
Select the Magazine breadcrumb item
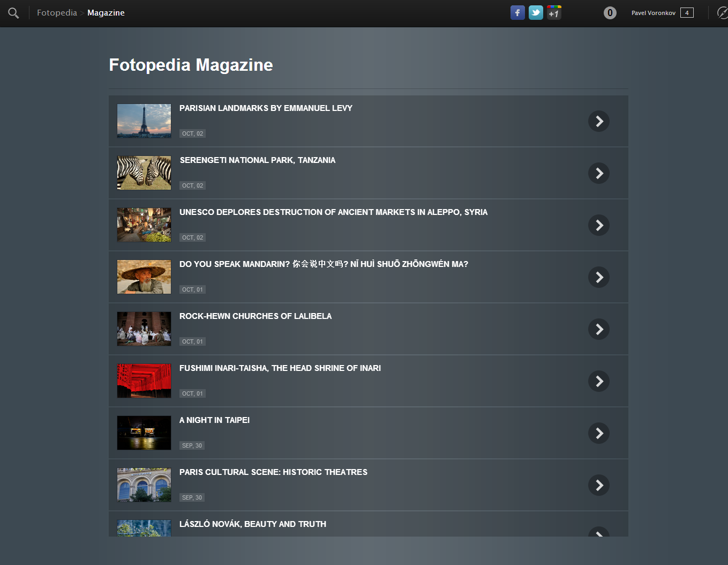click(x=106, y=13)
